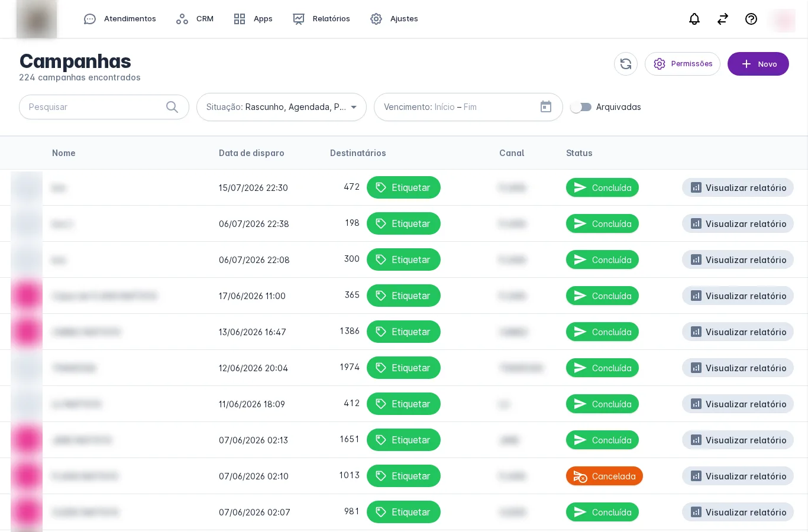
Task: Click the Data de disparo column header
Action: 251,153
